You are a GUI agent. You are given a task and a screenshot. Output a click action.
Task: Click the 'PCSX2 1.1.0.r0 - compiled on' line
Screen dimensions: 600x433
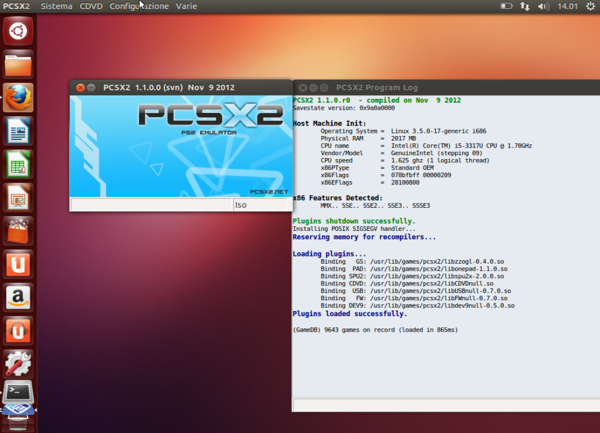tap(377, 100)
